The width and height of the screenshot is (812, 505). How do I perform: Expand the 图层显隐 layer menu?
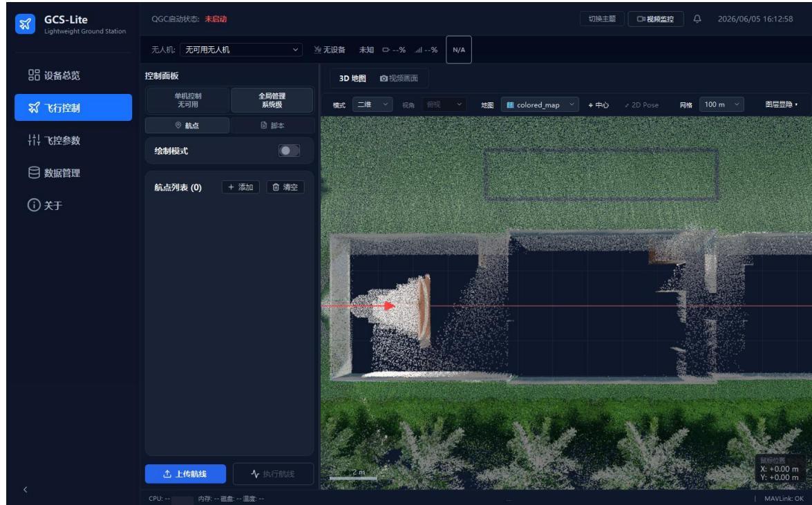tap(781, 104)
